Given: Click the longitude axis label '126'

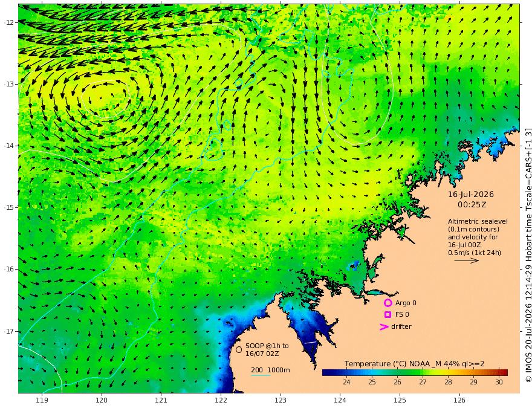Looking at the screenshot, I should [x=459, y=401].
